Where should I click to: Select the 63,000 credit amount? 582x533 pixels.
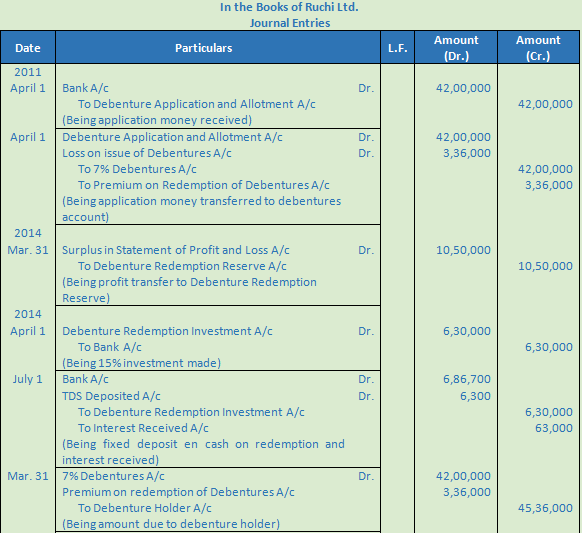tap(554, 428)
